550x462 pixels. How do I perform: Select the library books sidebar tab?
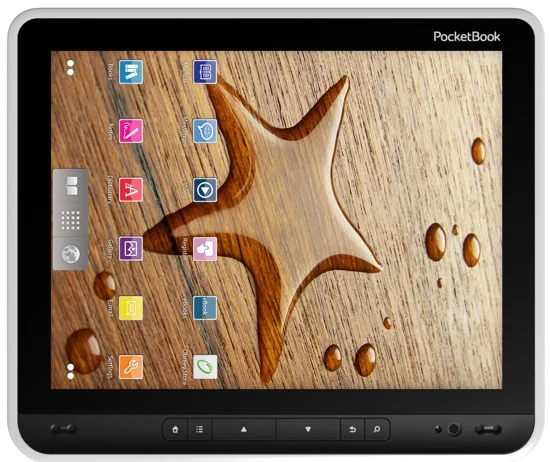[x=71, y=186]
